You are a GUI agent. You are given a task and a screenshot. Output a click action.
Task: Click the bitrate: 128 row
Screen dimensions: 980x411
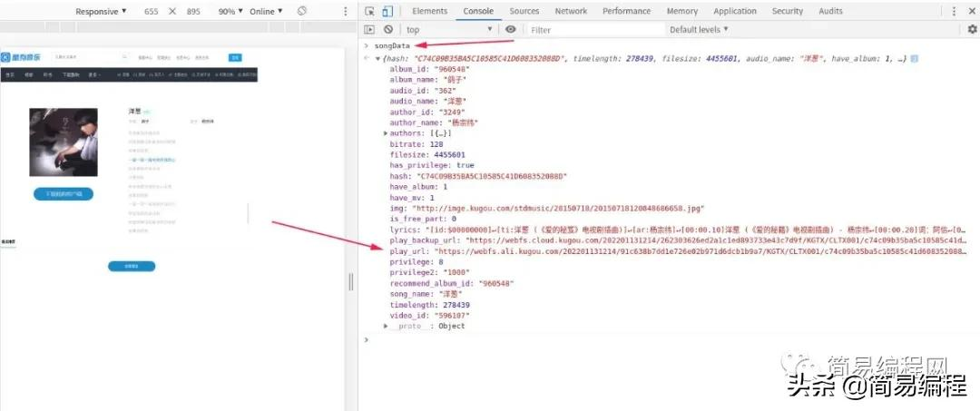click(x=416, y=144)
